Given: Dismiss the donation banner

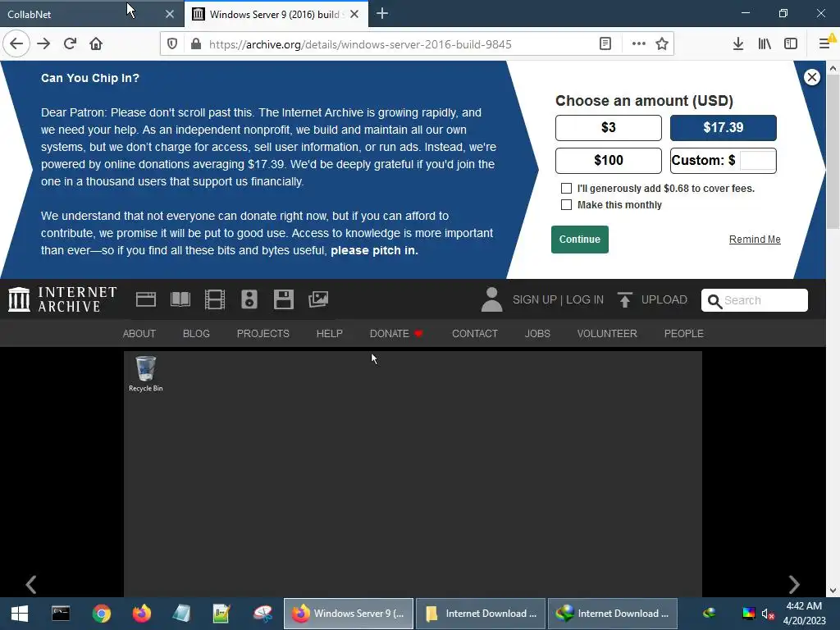Looking at the screenshot, I should [812, 77].
